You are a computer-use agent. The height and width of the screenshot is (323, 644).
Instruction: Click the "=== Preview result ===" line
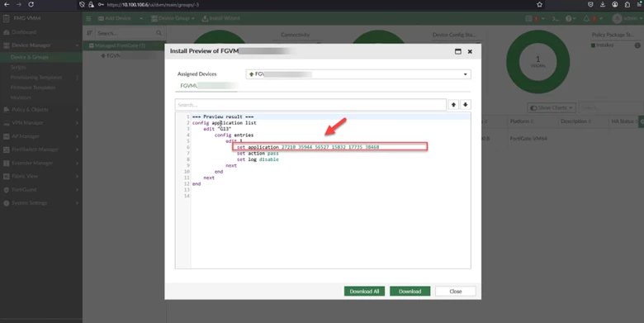tap(223, 116)
